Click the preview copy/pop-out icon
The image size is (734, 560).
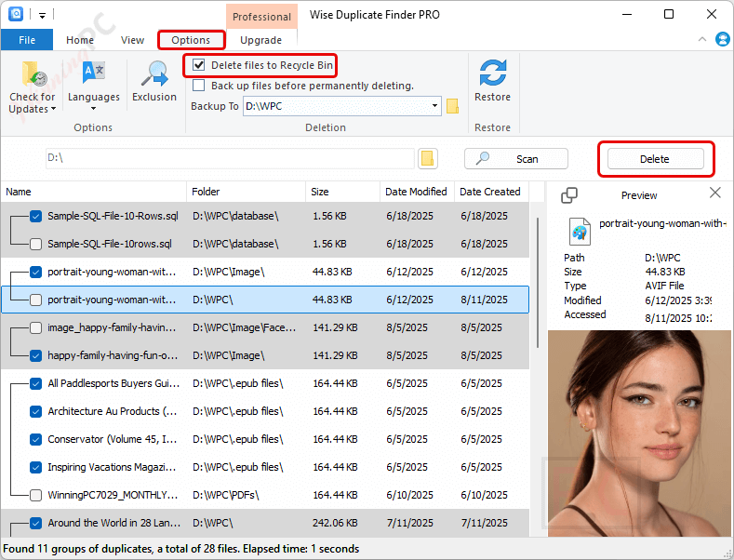coord(569,194)
